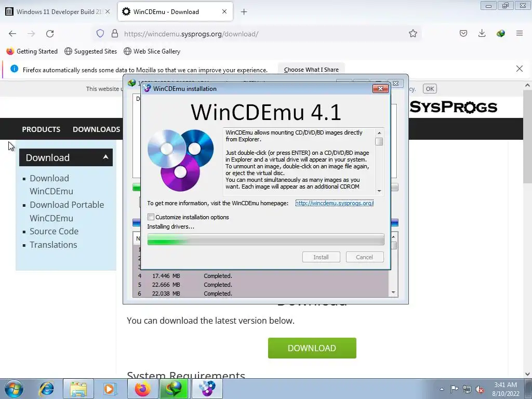Screen dimensions: 532x399
Task: Open a new tab with the plus icon
Action: [x=244, y=12]
